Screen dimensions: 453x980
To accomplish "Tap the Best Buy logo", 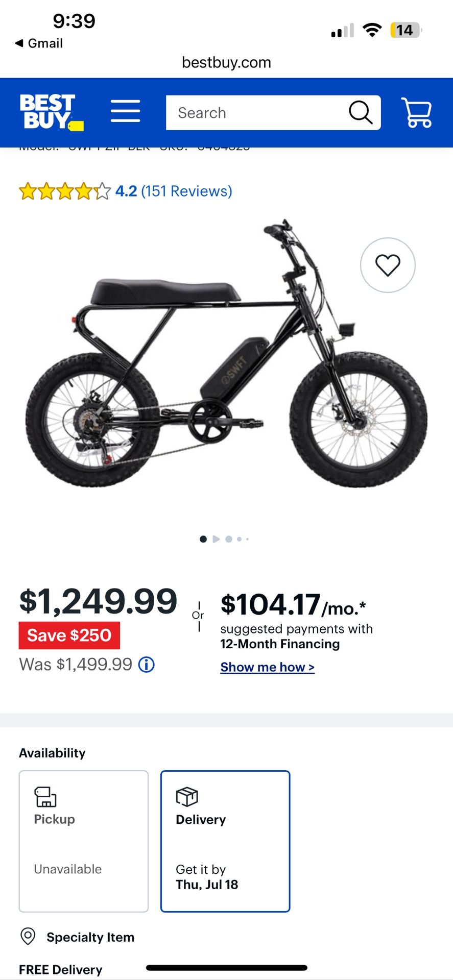I will click(51, 112).
